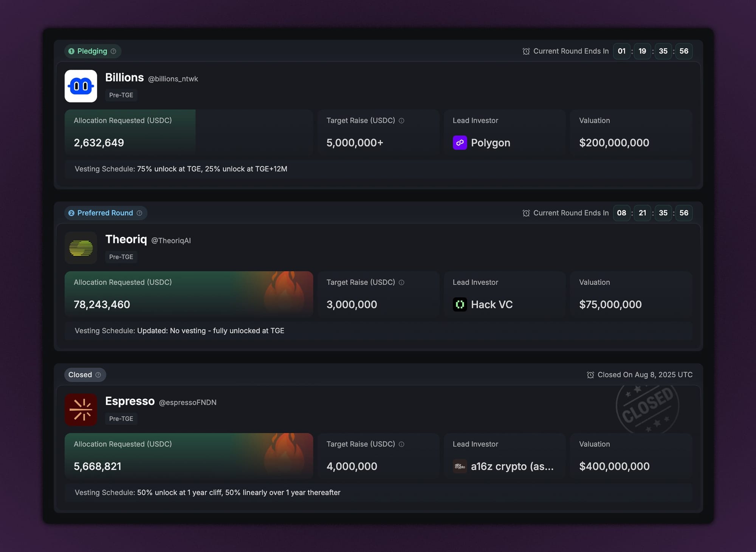
Task: Click the Polygon lead investor logo
Action: click(460, 143)
